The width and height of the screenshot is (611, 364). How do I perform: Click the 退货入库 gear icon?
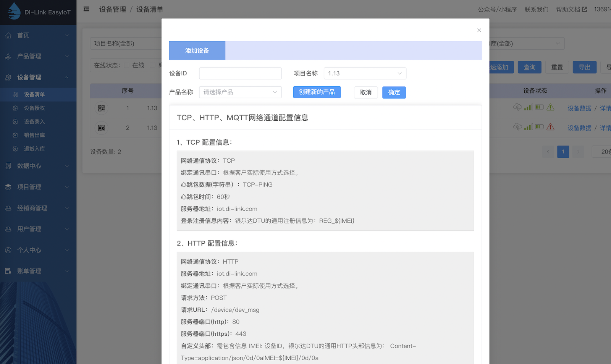[15, 149]
